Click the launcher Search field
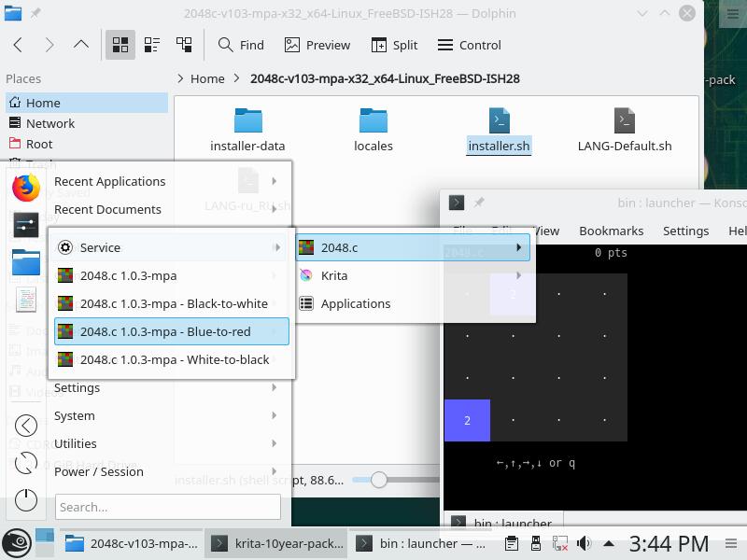Viewport: 747px width, 560px height. click(168, 507)
